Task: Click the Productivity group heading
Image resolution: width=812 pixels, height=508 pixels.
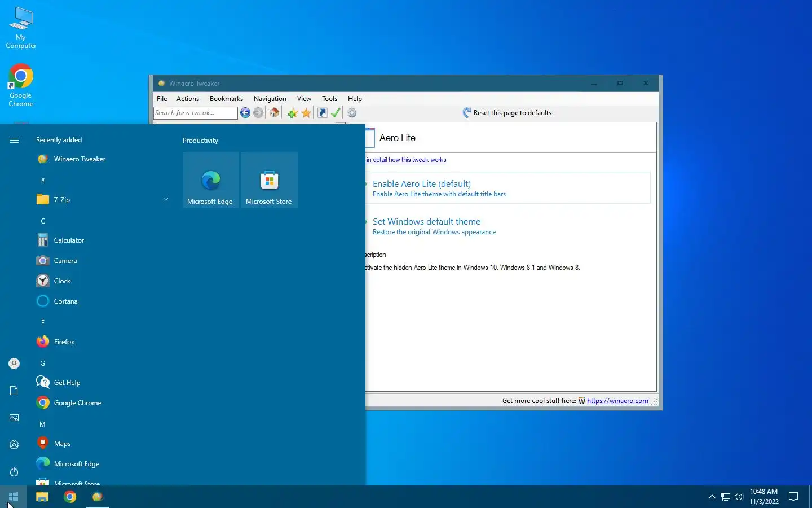Action: click(200, 141)
